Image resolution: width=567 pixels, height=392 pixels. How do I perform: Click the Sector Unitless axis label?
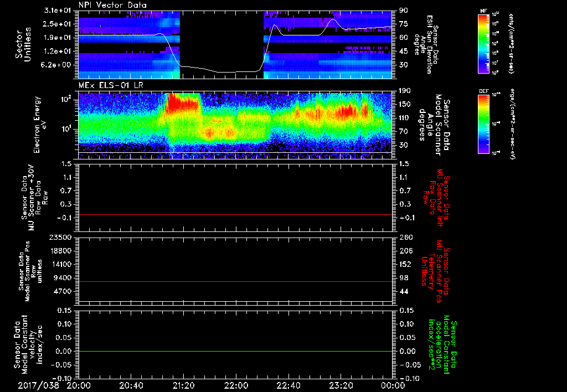point(23,44)
